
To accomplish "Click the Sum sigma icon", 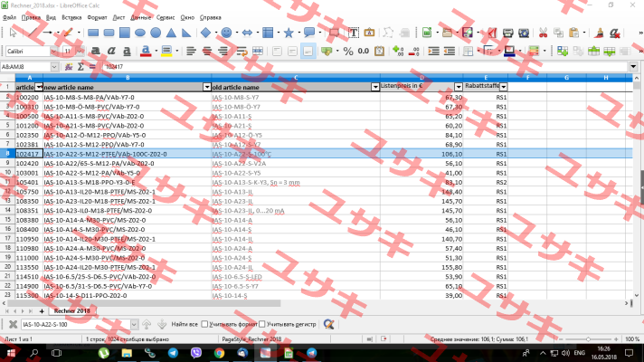I will tap(80, 67).
